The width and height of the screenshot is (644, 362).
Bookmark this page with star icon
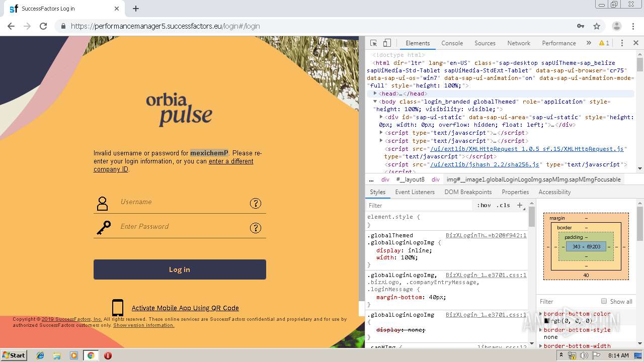click(x=597, y=26)
